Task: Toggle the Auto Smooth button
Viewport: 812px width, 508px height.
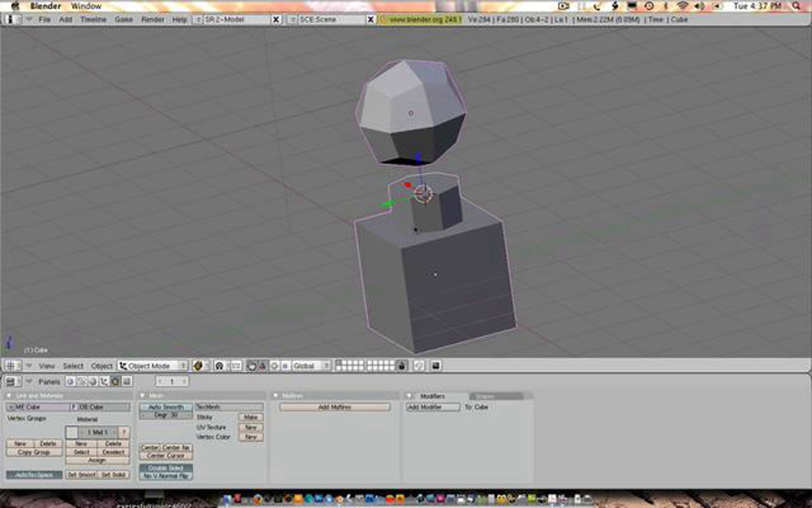Action: tap(165, 407)
